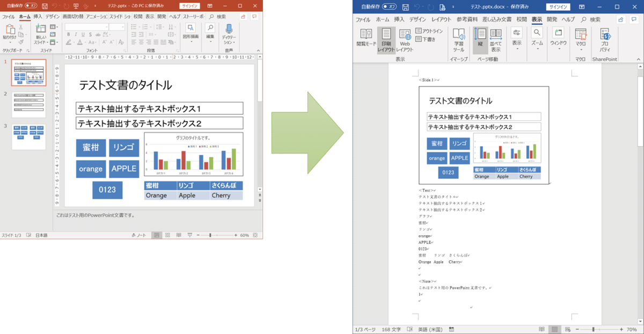This screenshot has width=644, height=334.
Task: Open Learning Tools (学習ツール) in Word
Action: click(x=459, y=40)
